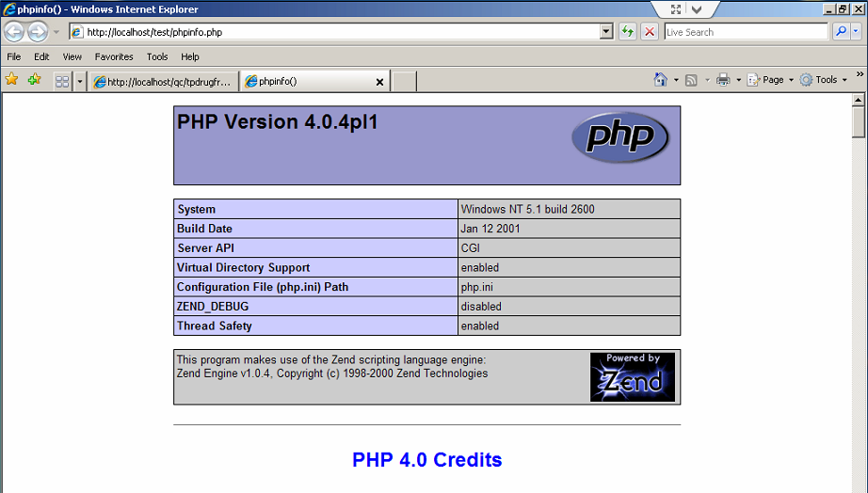Image resolution: width=868 pixels, height=493 pixels.
Task: Close the phpinfo() tab
Action: [x=379, y=82]
